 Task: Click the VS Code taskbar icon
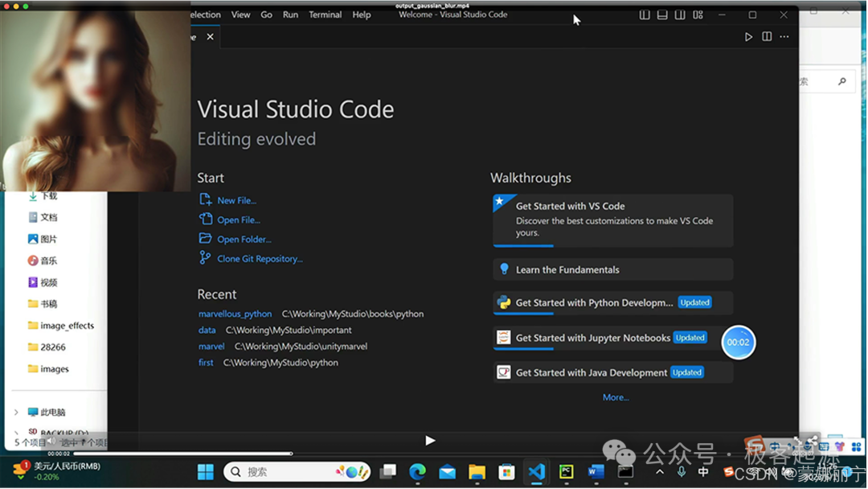(536, 472)
